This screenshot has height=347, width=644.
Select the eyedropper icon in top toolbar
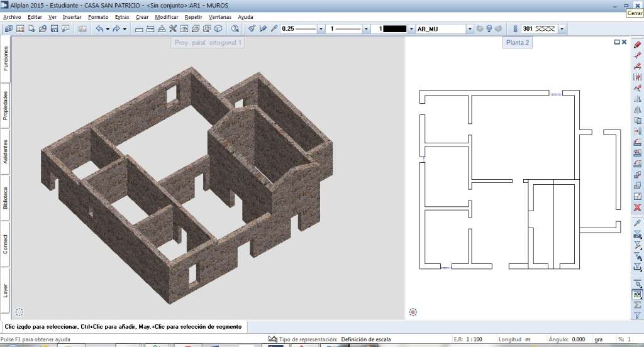[x=274, y=29]
